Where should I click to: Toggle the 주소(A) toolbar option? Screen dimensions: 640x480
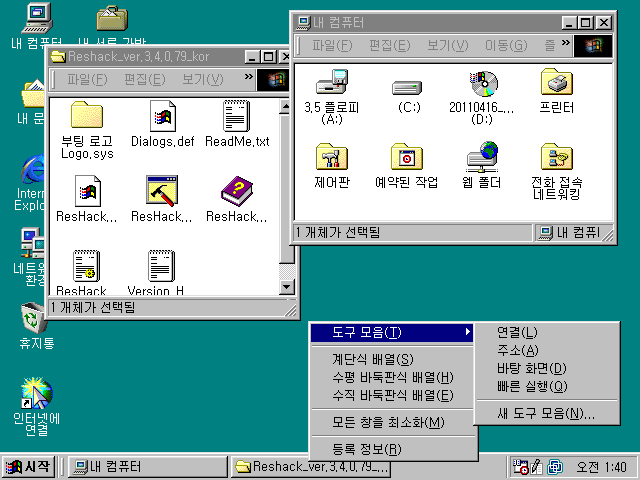pos(547,350)
